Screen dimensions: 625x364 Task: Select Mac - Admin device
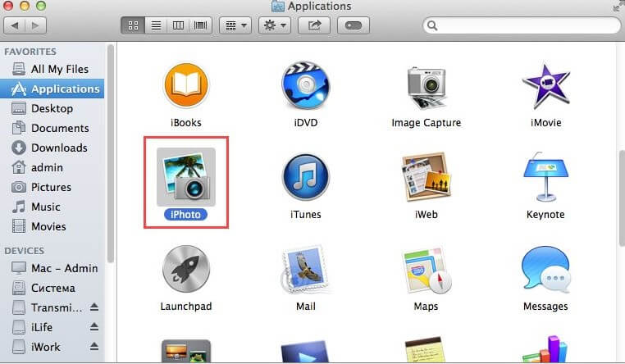pos(52,268)
